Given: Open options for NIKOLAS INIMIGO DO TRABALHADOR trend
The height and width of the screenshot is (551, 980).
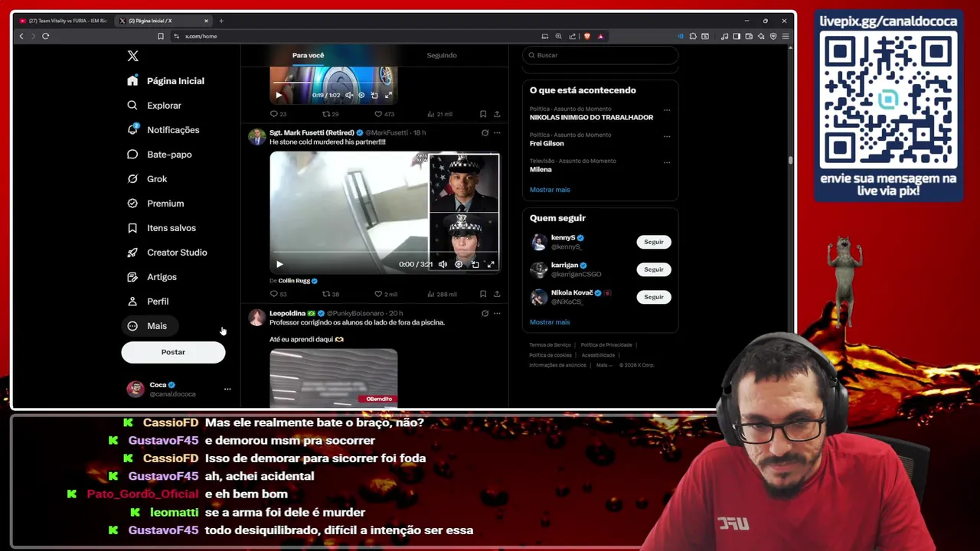Looking at the screenshot, I should tap(667, 110).
